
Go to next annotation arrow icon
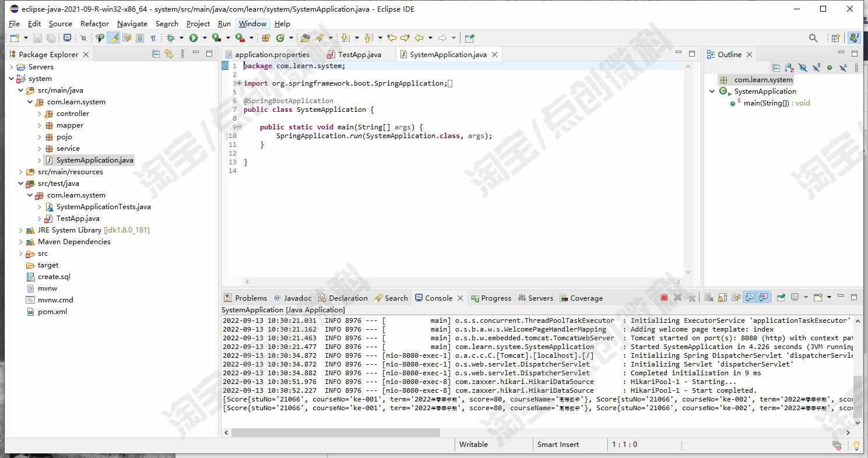pos(345,38)
